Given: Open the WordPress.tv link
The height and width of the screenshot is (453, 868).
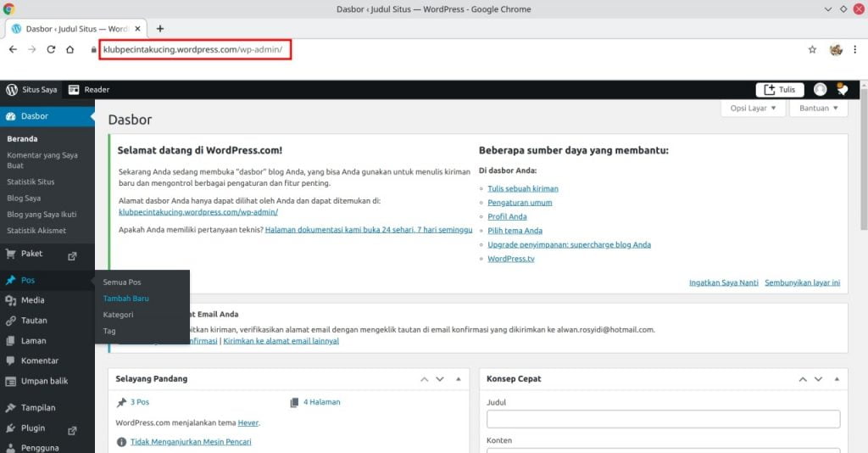Looking at the screenshot, I should (511, 259).
